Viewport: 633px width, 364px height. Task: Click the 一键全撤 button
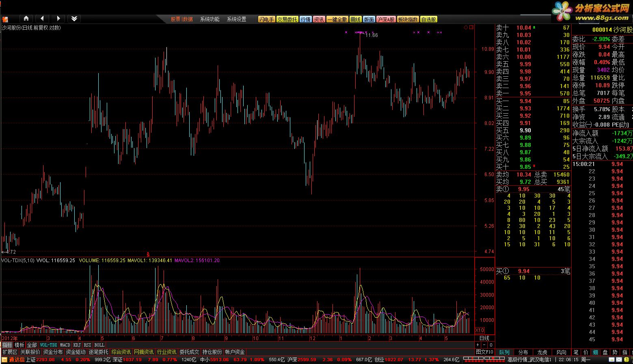337,19
